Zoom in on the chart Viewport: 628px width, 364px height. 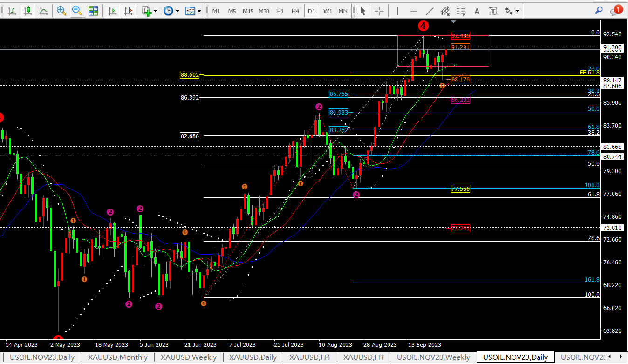coord(61,11)
